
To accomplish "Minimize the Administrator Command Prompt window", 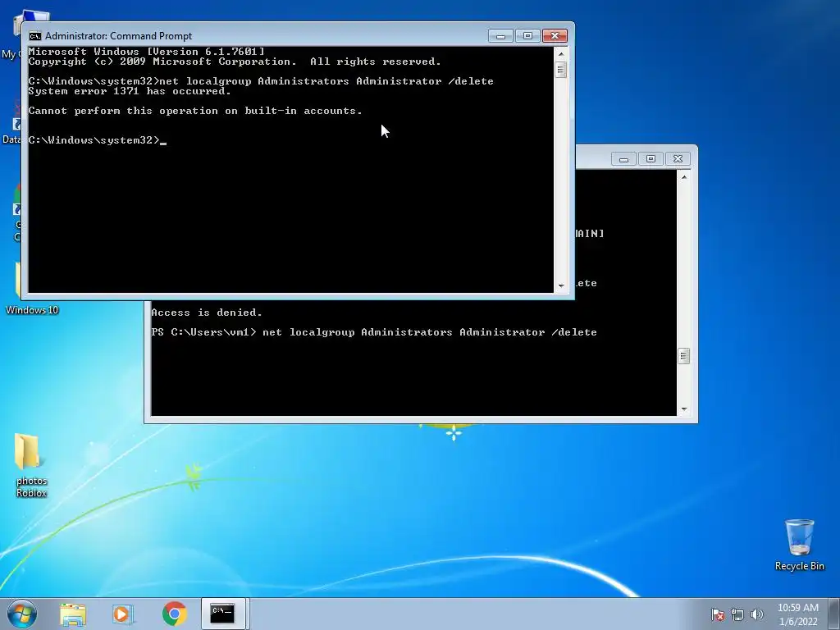I will pyautogui.click(x=501, y=36).
